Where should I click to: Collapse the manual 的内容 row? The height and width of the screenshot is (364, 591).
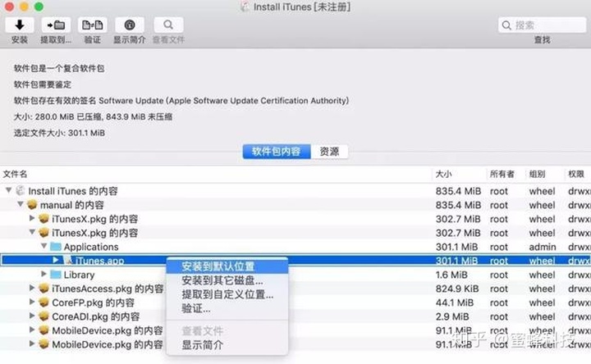(x=21, y=204)
